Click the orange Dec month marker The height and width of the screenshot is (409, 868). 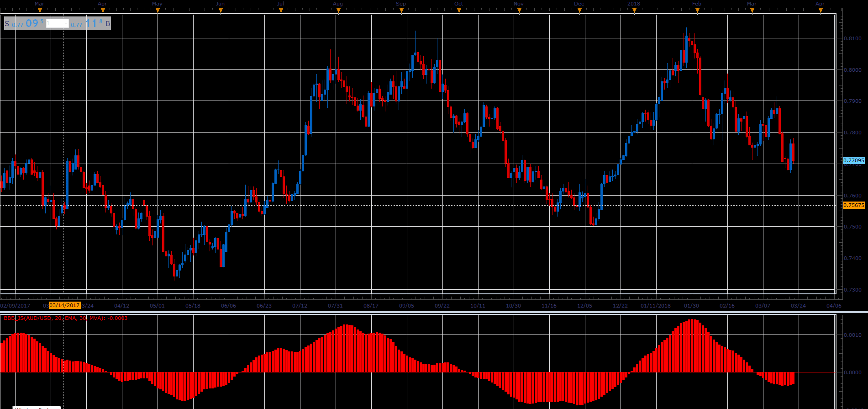(579, 10)
